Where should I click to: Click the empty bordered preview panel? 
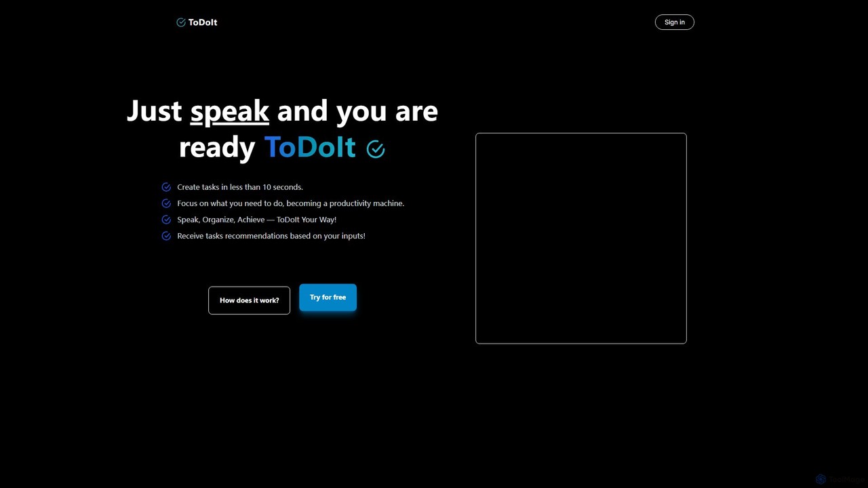581,238
